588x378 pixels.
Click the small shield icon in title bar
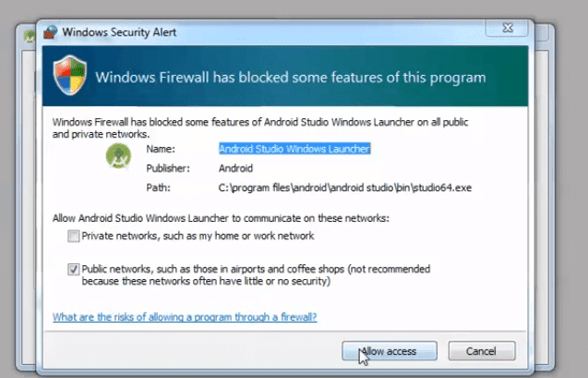(x=50, y=32)
